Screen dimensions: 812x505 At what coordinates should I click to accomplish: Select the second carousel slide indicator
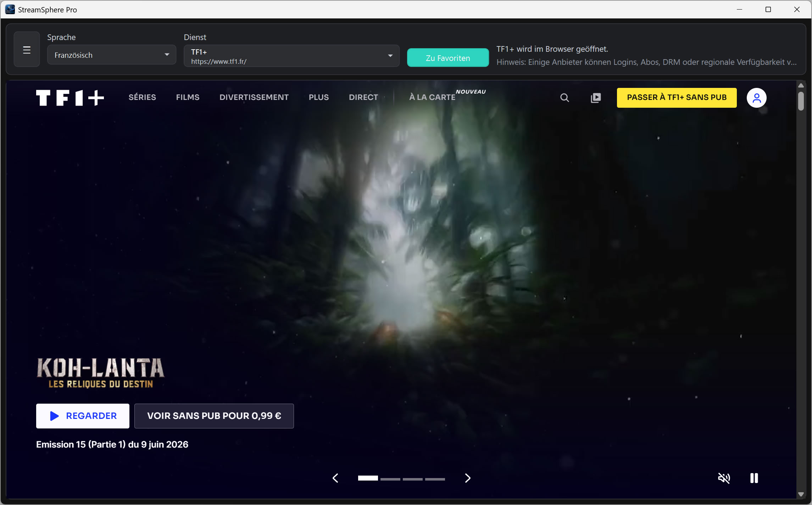click(x=390, y=479)
